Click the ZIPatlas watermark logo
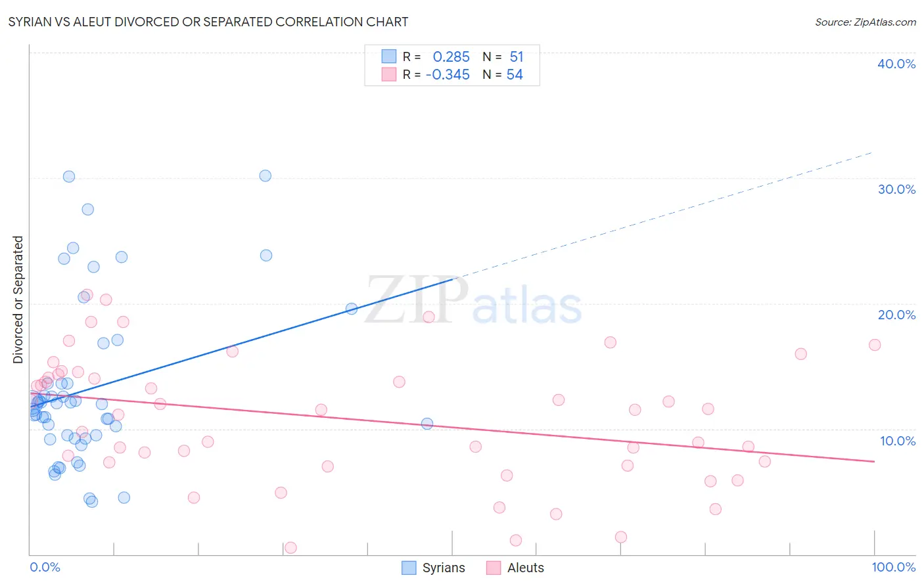Viewport: 924px width, 586px height. pos(473,300)
